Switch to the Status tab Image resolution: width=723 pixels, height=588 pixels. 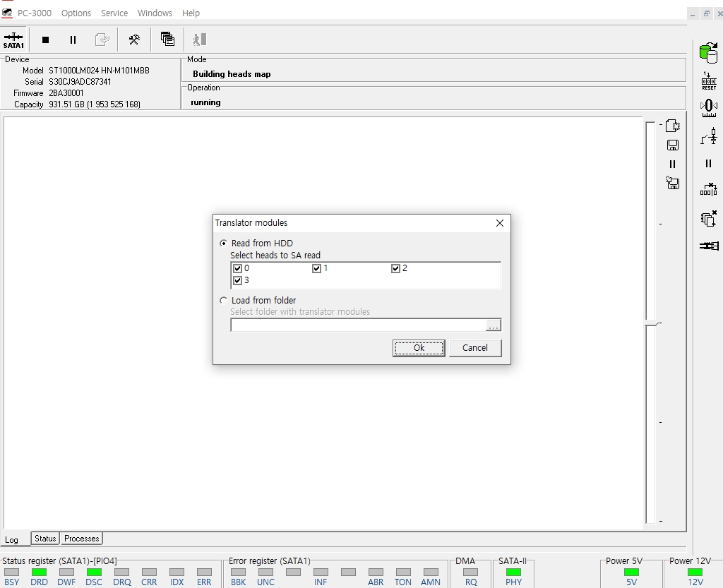pyautogui.click(x=45, y=538)
